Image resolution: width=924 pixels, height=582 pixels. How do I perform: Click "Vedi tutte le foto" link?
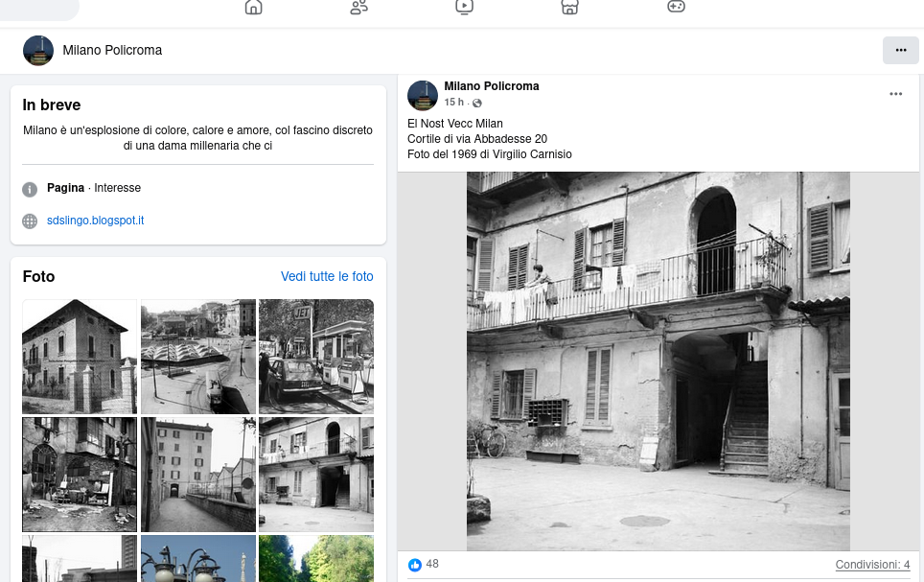(x=327, y=276)
